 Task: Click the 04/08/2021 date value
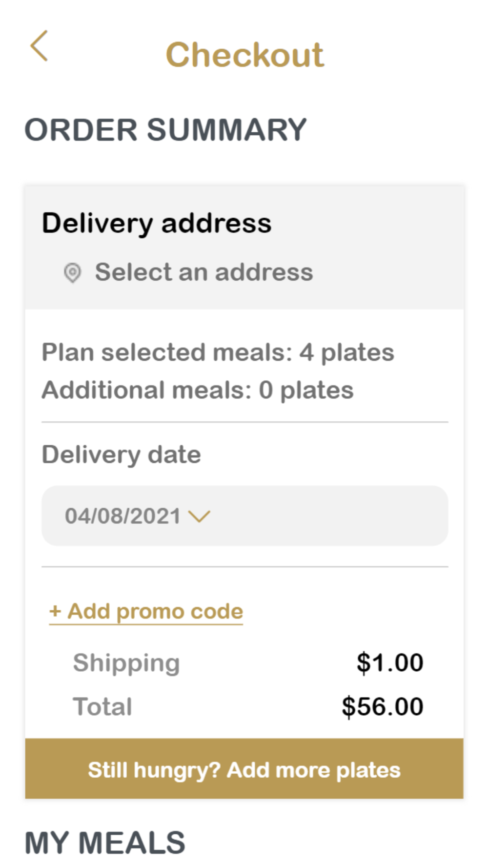point(122,517)
